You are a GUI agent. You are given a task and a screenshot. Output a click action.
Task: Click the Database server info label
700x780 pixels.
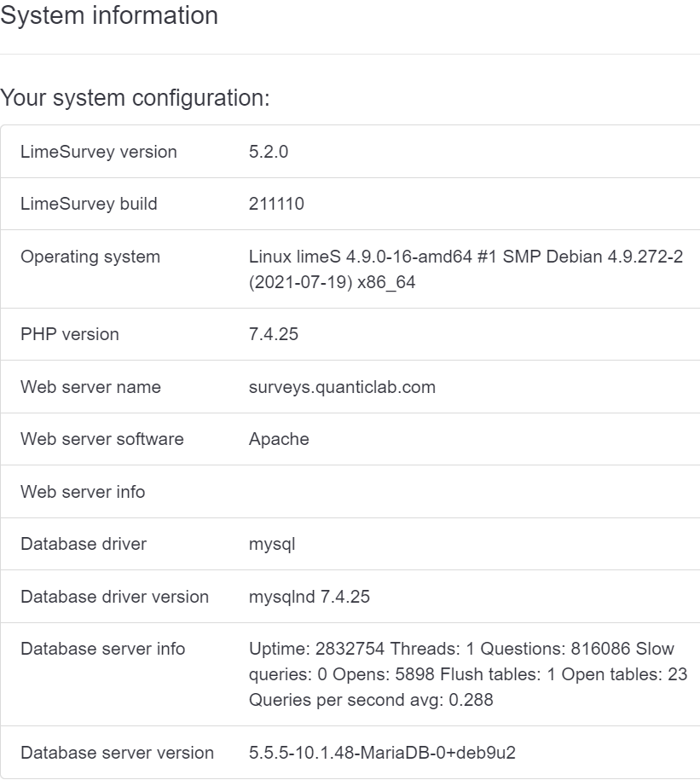pyautogui.click(x=102, y=649)
